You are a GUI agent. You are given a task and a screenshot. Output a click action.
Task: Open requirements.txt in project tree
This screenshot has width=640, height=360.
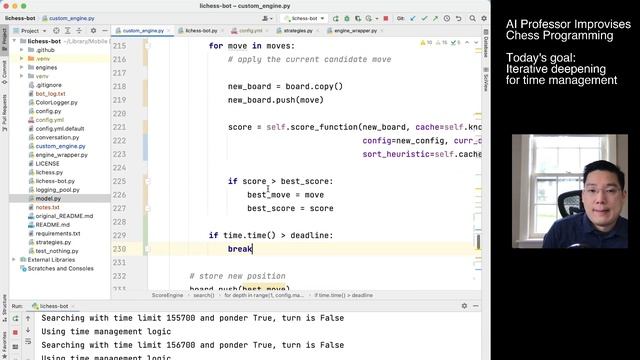click(58, 233)
